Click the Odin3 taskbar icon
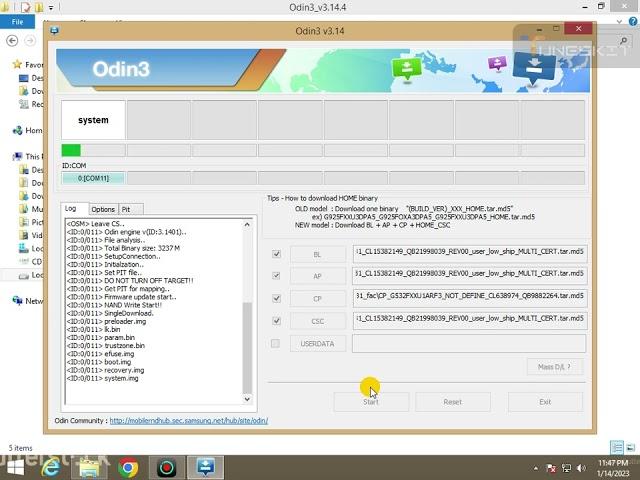This screenshot has width=640, height=480. tap(205, 468)
